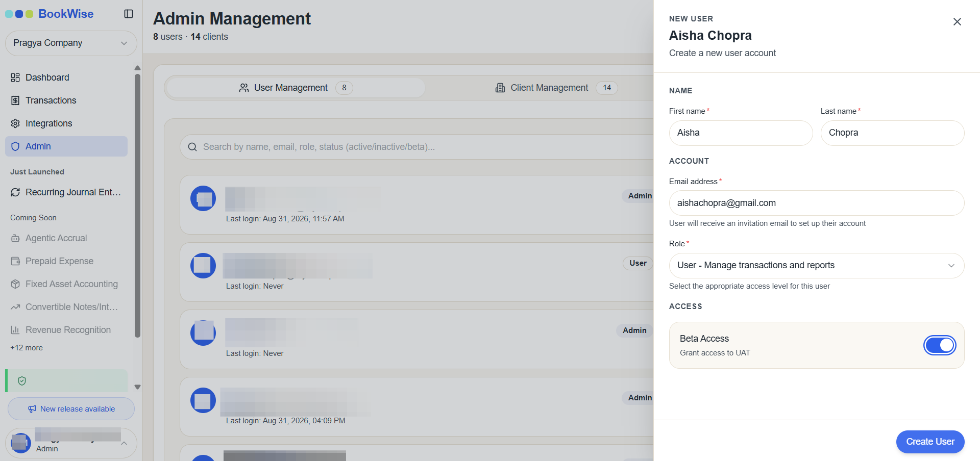
Task: Click the Revenue Recognition chart icon
Action: [15, 330]
